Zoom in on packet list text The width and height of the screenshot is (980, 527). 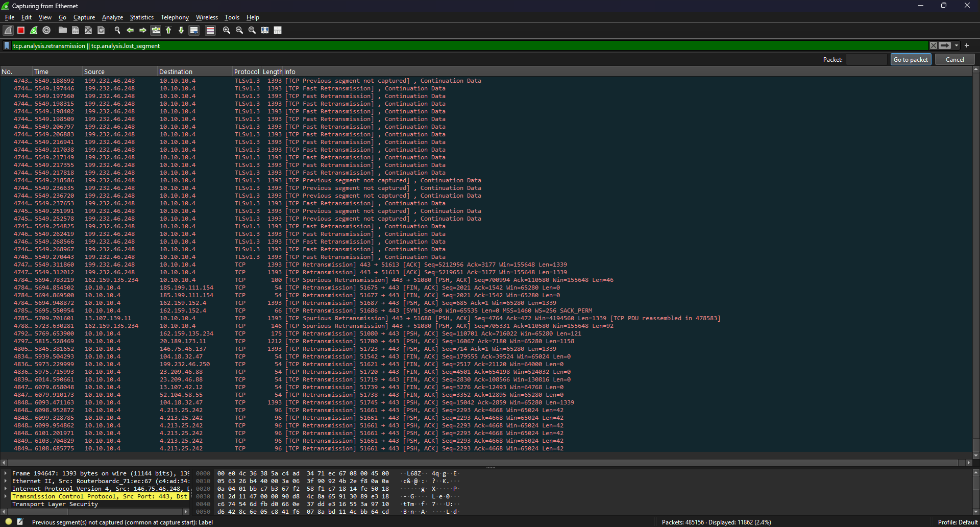pos(227,31)
